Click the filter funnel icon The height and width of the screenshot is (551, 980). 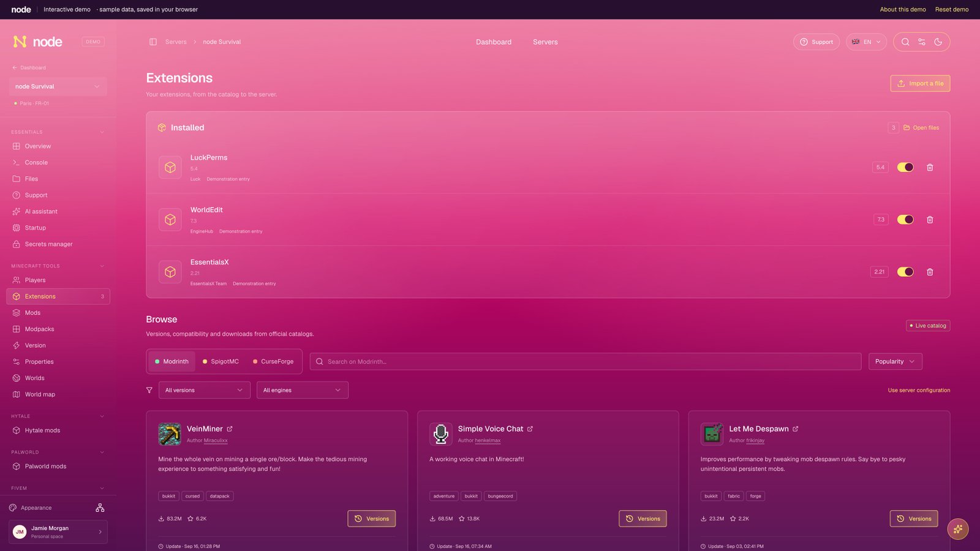click(x=149, y=390)
